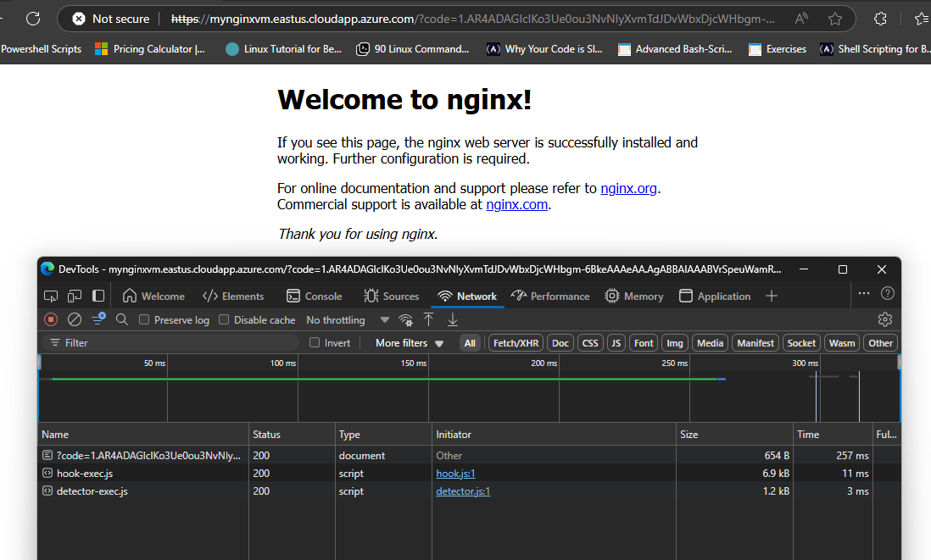Viewport: 931px width, 560px height.
Task: Open 90 Linux Command... bookmark
Action: 413,49
